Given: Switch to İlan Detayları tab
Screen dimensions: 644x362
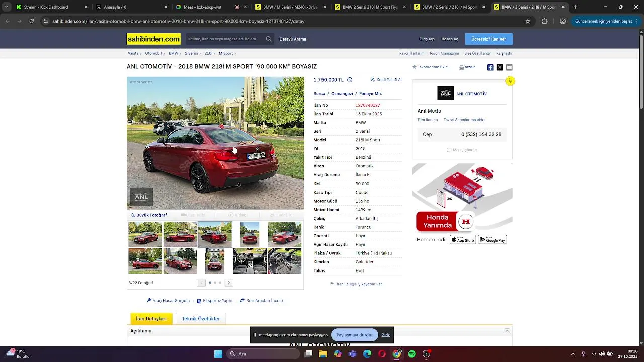Looking at the screenshot, I should click(151, 319).
